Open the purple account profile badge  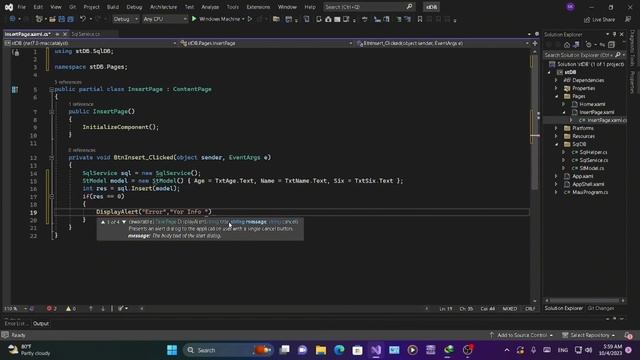click(x=570, y=7)
